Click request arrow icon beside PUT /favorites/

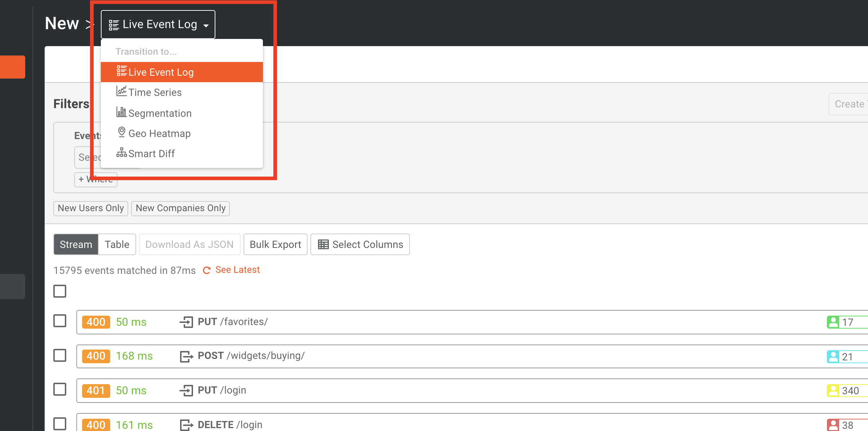pos(186,322)
